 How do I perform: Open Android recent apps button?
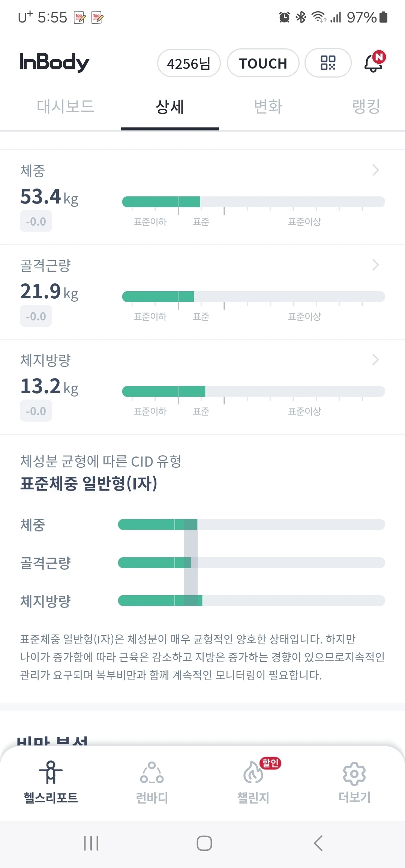(91, 843)
